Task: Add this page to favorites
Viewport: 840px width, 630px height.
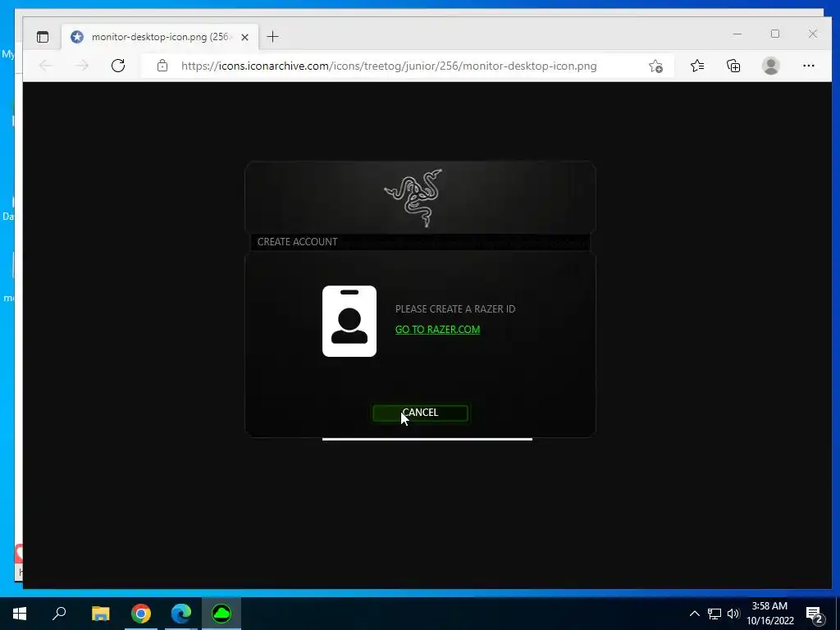Action: tap(655, 66)
